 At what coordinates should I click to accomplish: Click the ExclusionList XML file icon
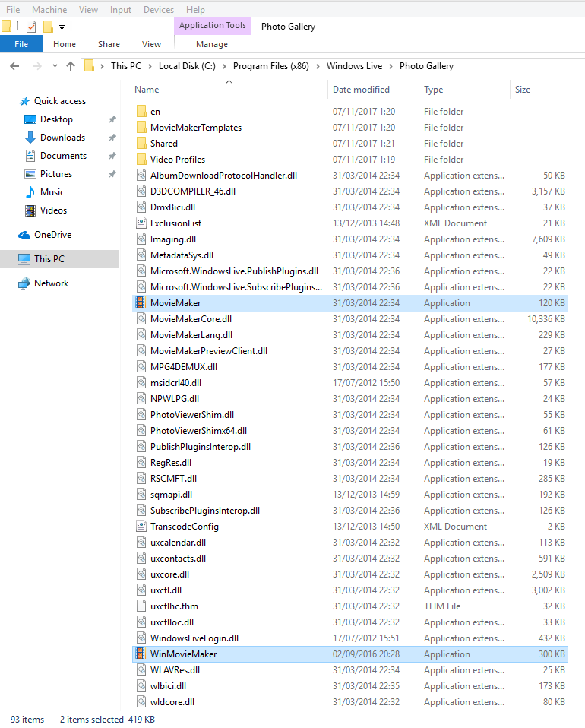141,223
